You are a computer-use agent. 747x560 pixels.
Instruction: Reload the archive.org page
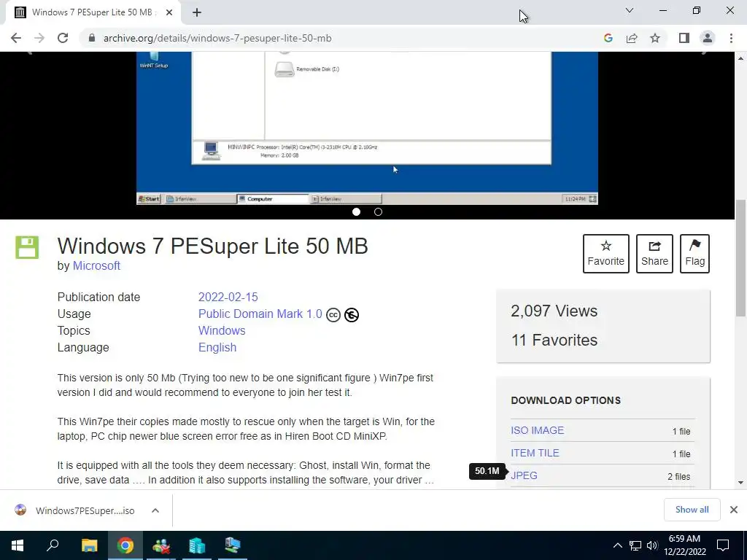coord(63,38)
